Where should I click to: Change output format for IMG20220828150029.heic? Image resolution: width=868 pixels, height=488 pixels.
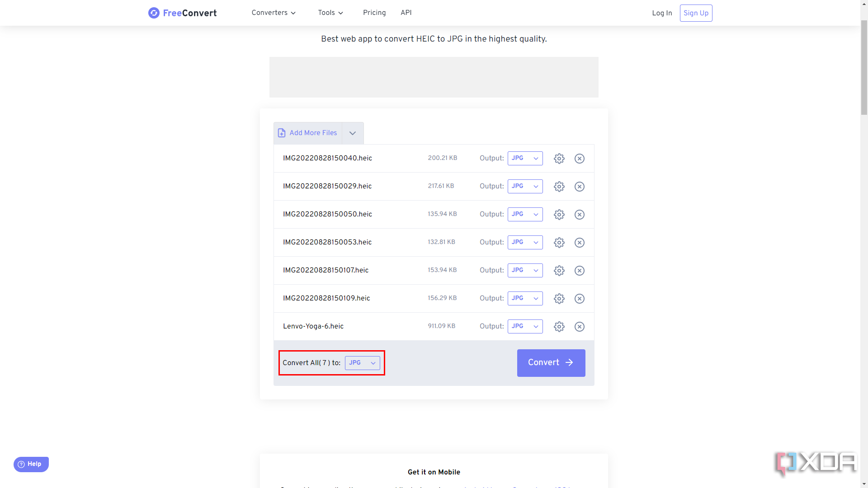(x=524, y=186)
